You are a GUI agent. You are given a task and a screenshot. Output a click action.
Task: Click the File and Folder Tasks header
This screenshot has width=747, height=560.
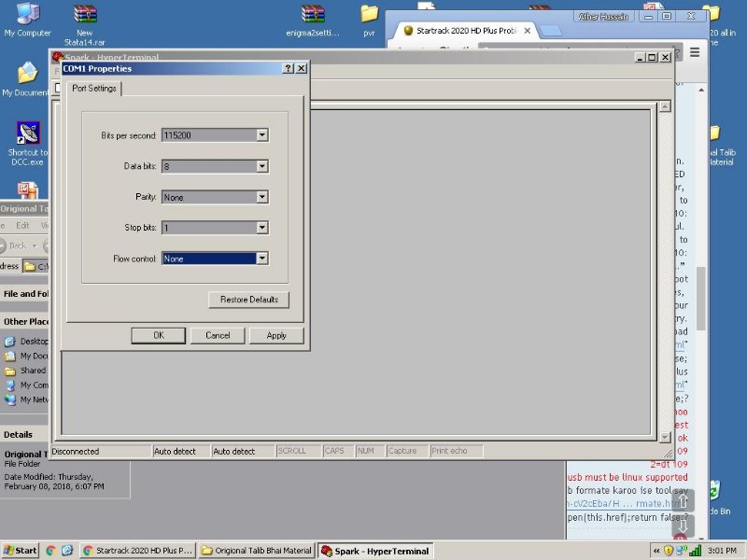(x=25, y=294)
